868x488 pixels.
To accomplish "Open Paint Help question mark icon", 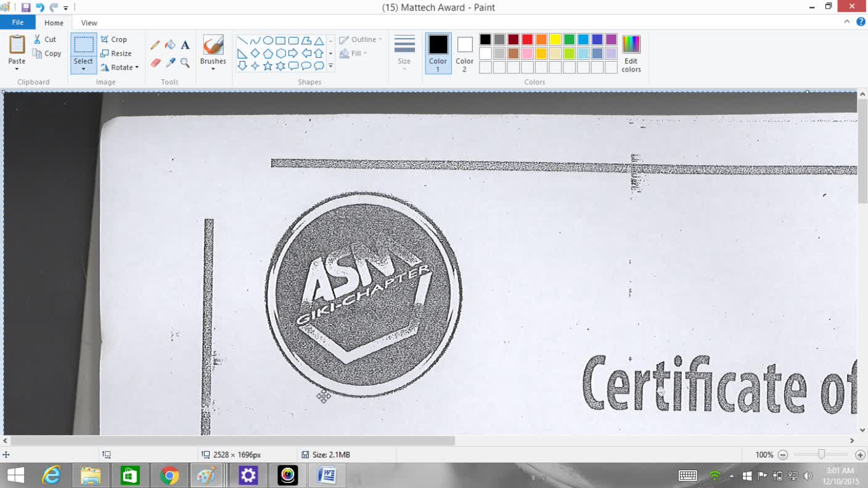I will pyautogui.click(x=861, y=22).
